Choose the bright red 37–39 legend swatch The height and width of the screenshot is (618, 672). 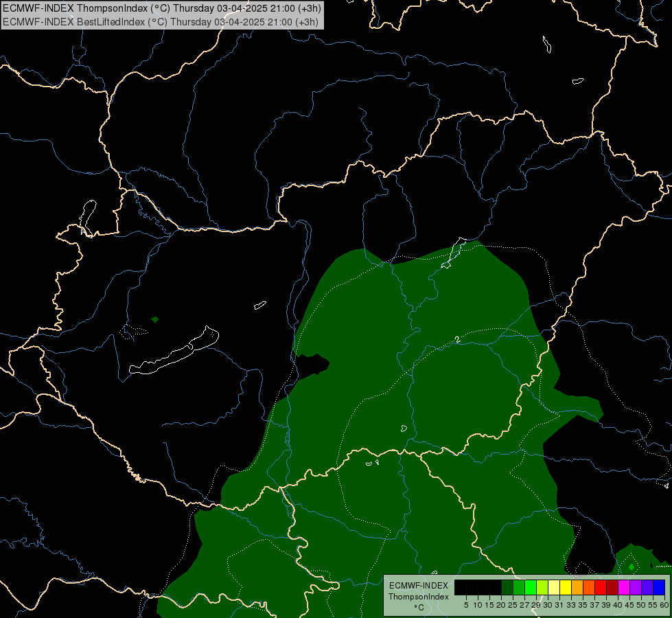601,587
